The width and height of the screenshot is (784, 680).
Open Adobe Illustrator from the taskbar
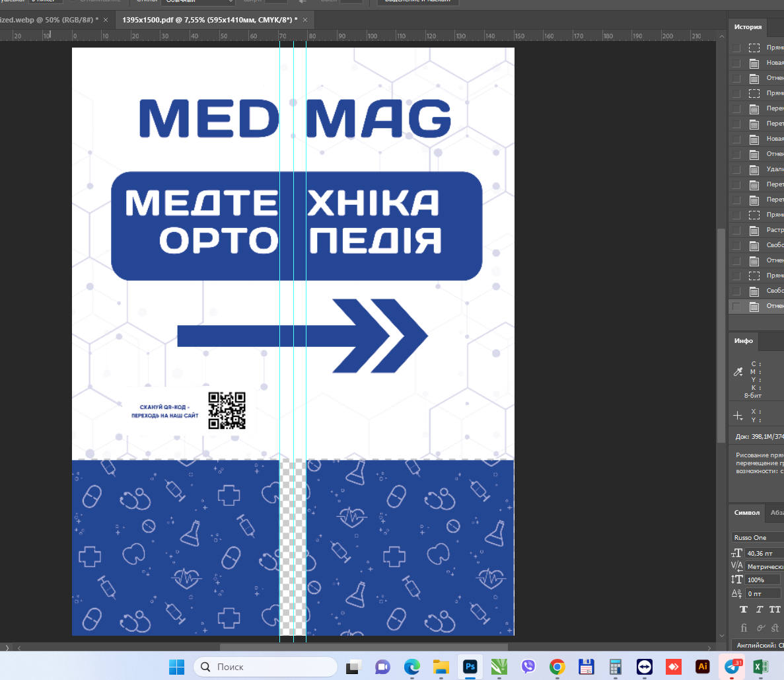(x=703, y=667)
